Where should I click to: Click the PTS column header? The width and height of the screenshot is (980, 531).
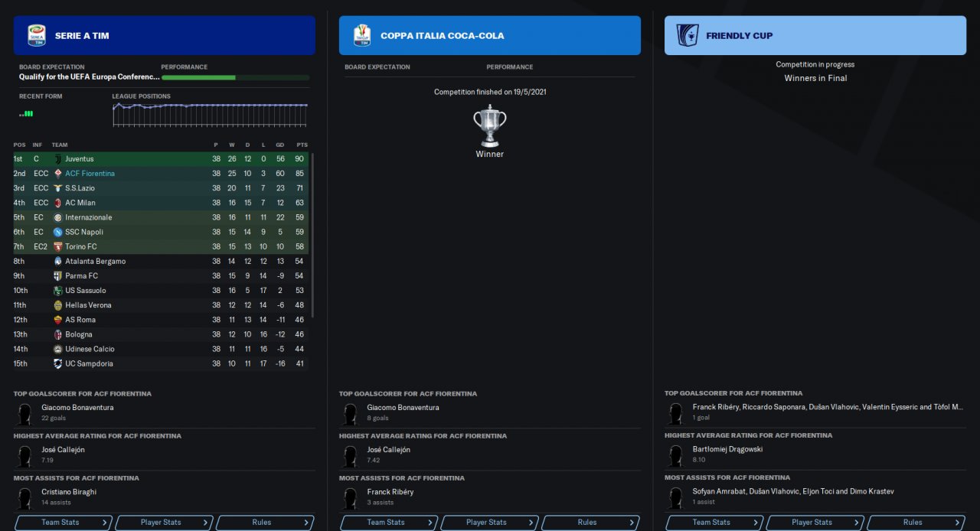[x=302, y=145]
